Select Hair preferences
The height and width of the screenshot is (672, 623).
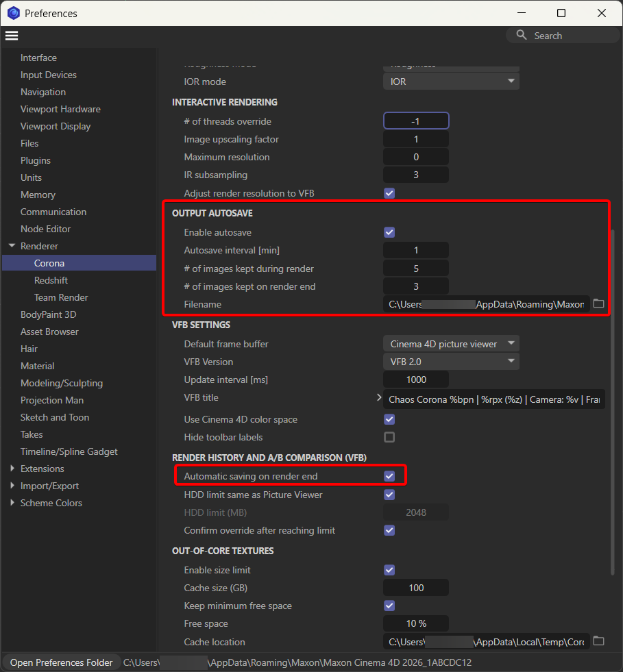click(29, 349)
